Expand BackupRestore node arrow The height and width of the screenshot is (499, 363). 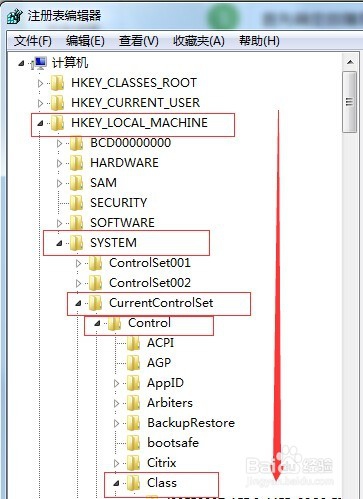(x=116, y=423)
